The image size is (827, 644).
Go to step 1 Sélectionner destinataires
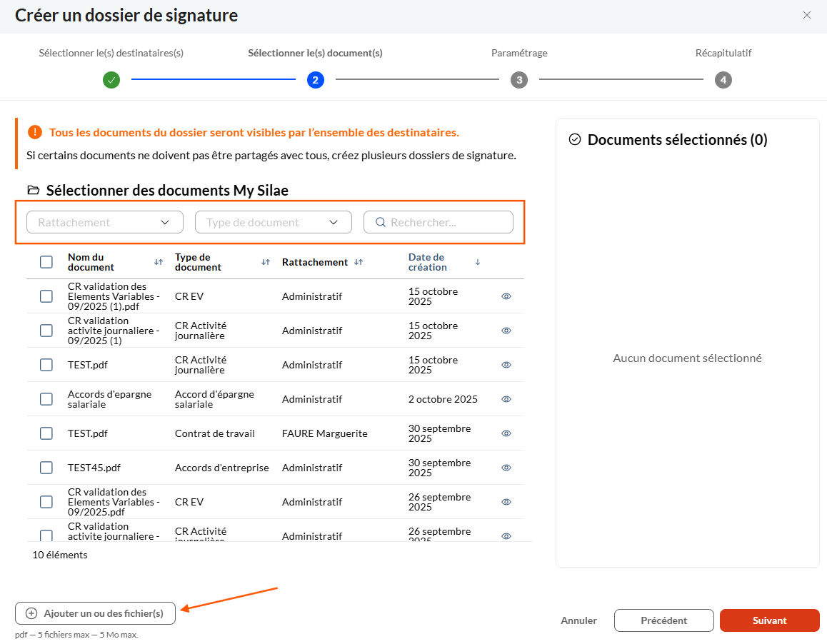click(x=111, y=80)
